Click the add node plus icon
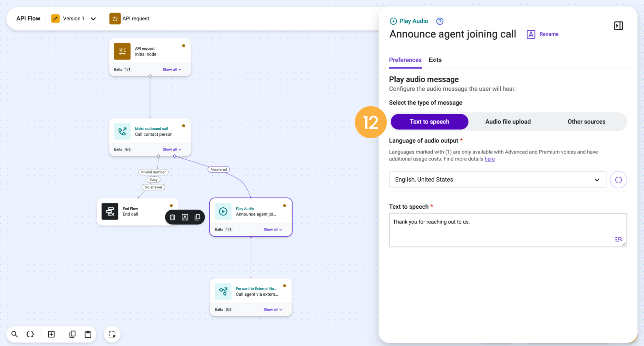 [51, 334]
